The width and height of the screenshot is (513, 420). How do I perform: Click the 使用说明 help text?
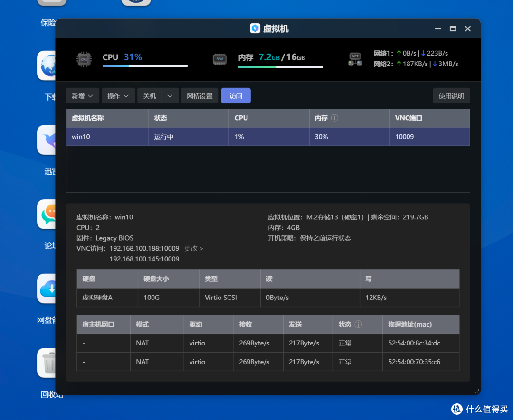451,95
